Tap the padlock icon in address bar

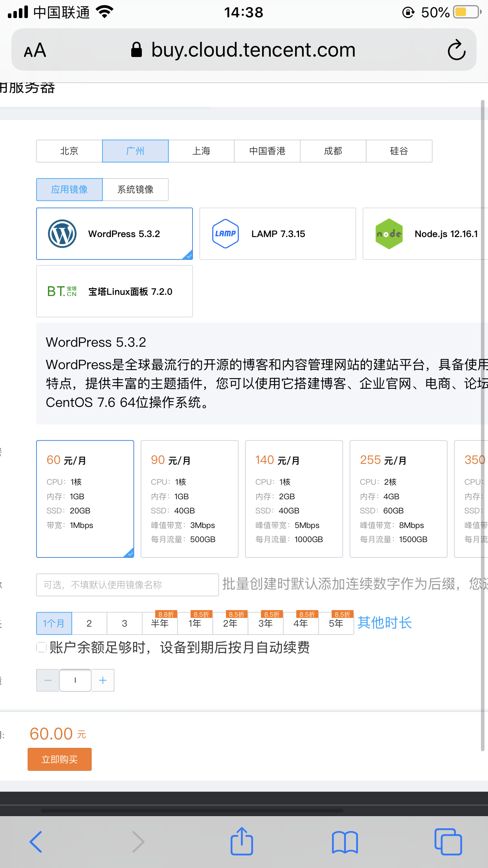tap(136, 50)
